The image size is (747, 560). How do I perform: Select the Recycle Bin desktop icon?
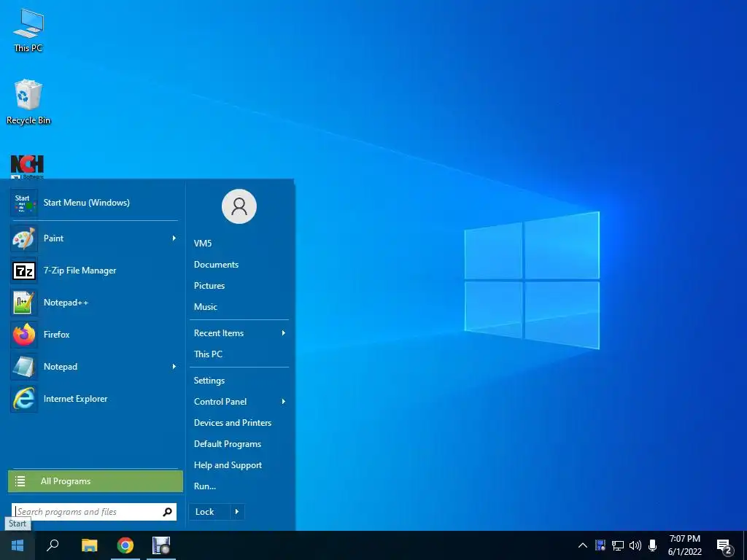coord(28,102)
